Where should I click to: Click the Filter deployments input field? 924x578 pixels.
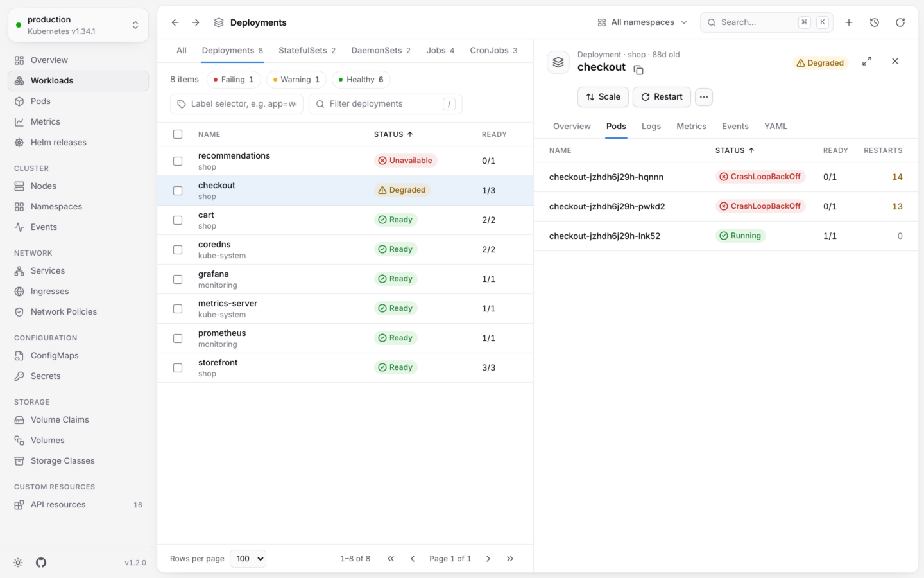point(386,104)
